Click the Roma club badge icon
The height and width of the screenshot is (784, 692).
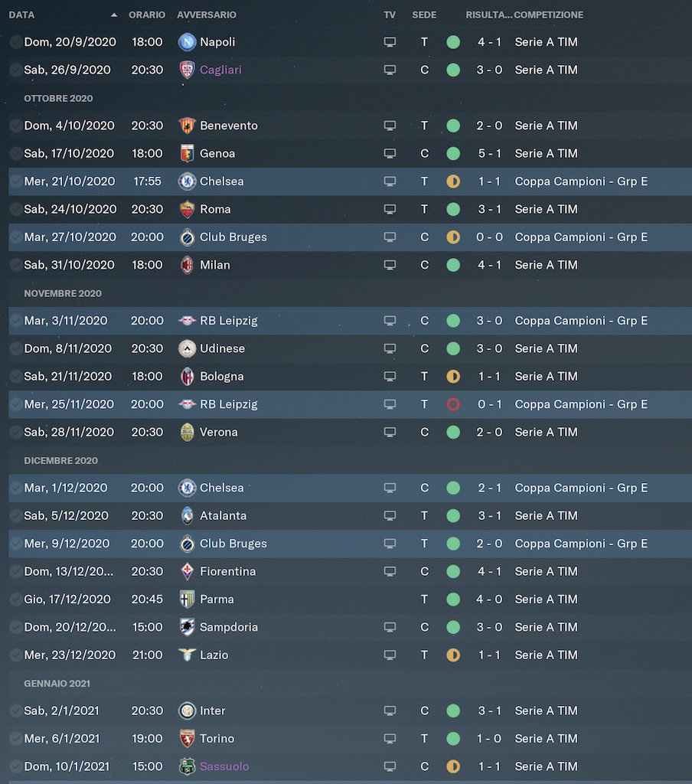[187, 209]
